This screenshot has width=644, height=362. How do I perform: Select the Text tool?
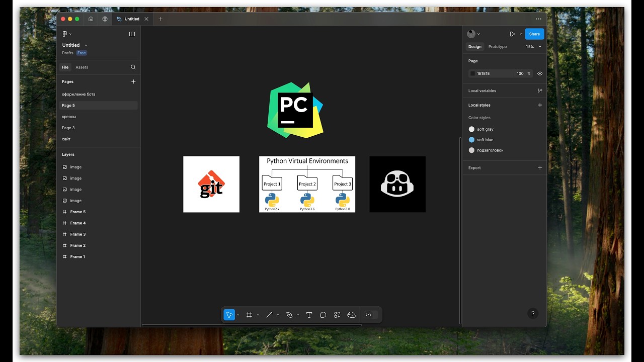point(309,315)
